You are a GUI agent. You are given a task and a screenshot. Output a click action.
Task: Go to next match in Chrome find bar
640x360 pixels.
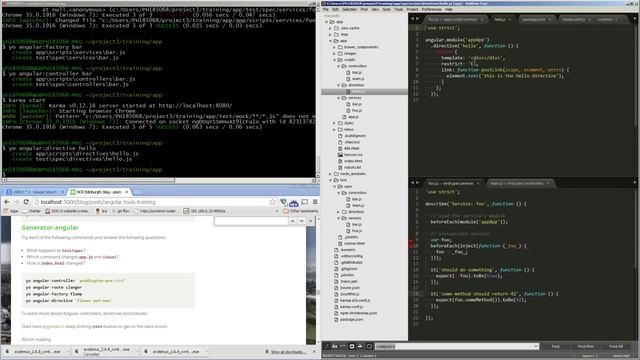pos(301,221)
